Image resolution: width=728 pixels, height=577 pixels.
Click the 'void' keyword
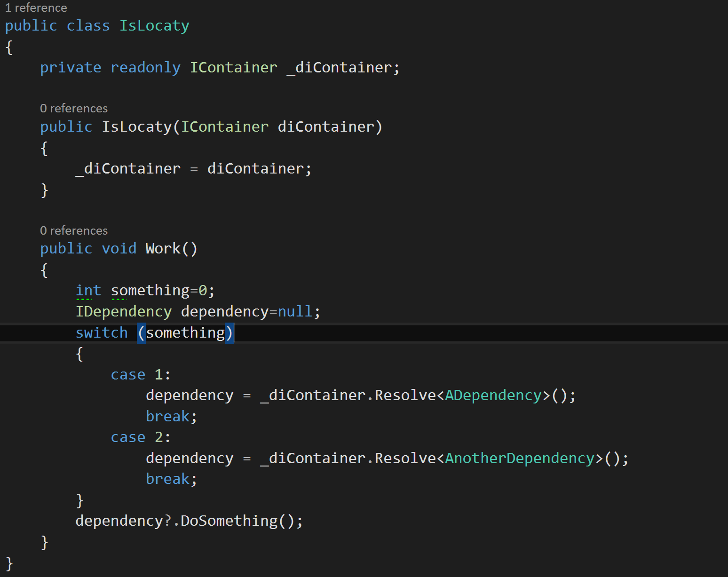tap(119, 249)
